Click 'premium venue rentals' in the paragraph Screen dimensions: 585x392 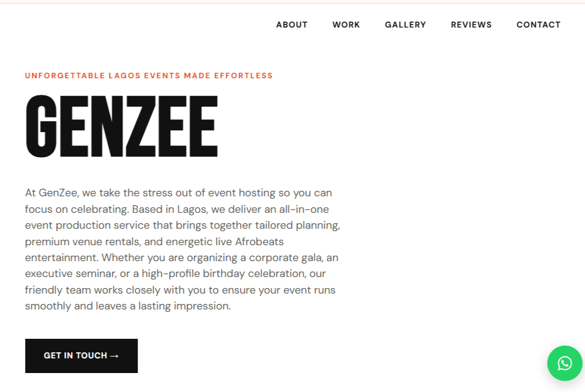[x=83, y=242]
